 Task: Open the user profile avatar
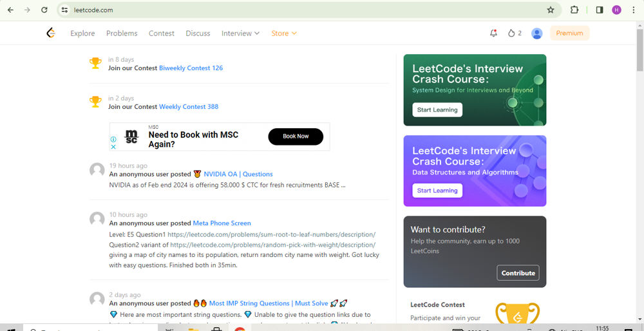point(536,33)
